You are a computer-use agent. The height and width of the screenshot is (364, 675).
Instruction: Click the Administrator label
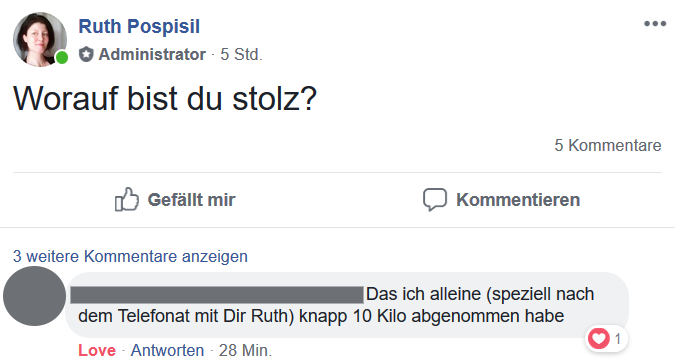tap(152, 54)
